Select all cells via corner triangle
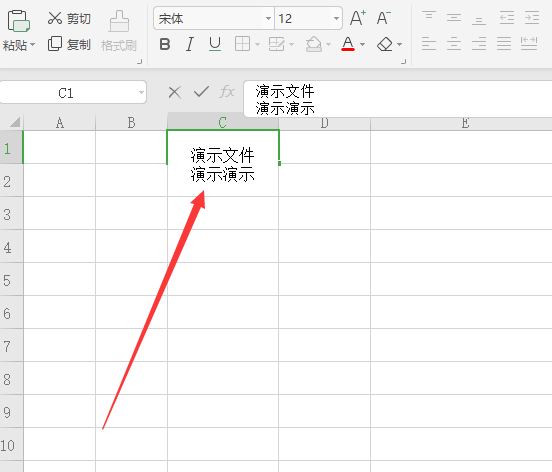The image size is (552, 472). coord(15,122)
